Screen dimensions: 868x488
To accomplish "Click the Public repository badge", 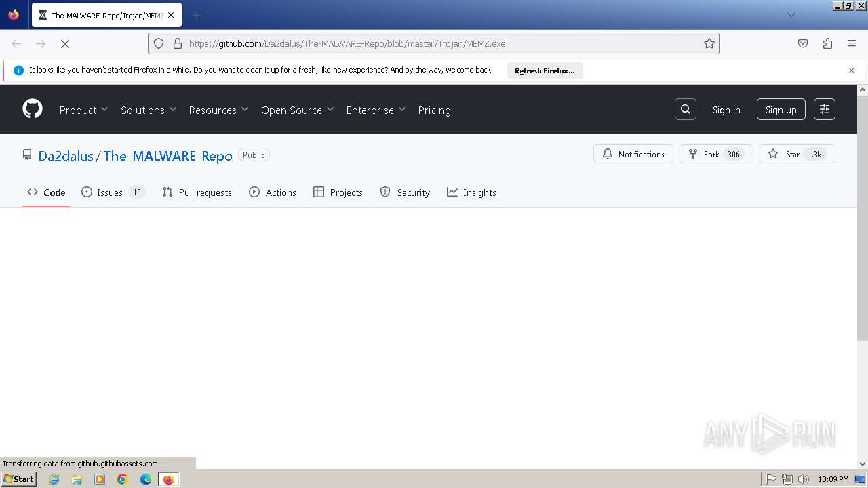I will tap(254, 155).
